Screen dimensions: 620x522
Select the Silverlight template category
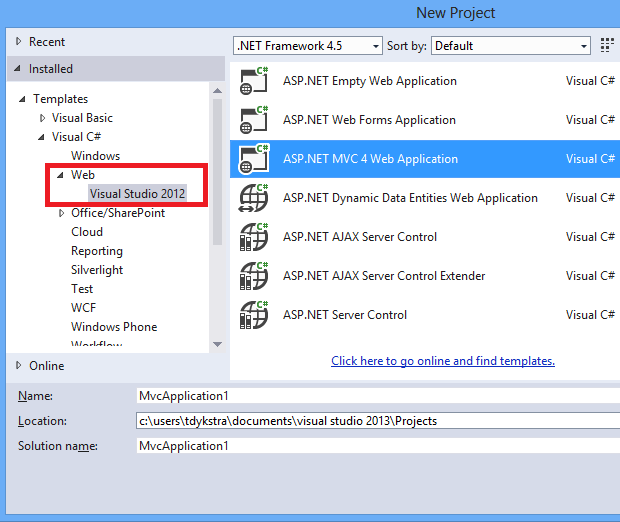pos(97,270)
